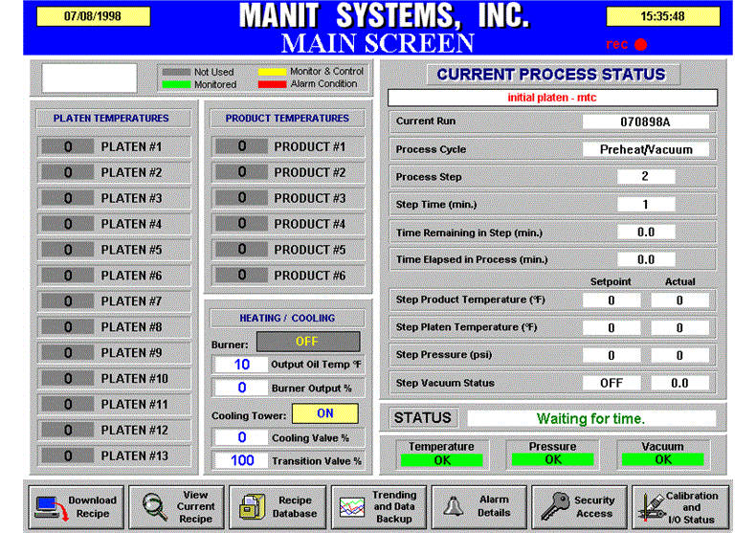The image size is (756, 533).
Task: Toggle the Burner OFF indicator
Action: (306, 342)
